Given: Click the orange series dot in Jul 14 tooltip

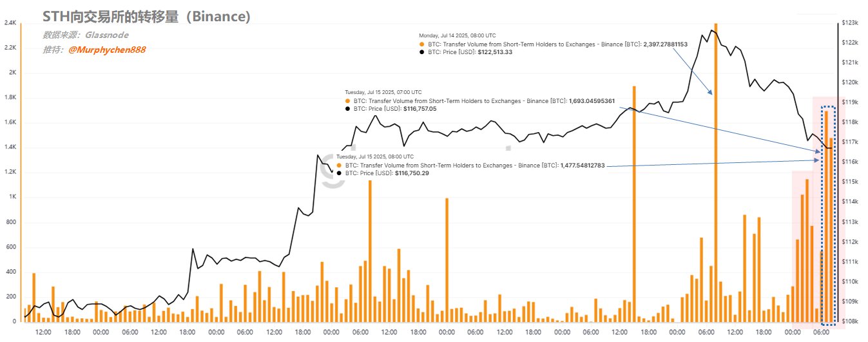Looking at the screenshot, I should coord(421,44).
